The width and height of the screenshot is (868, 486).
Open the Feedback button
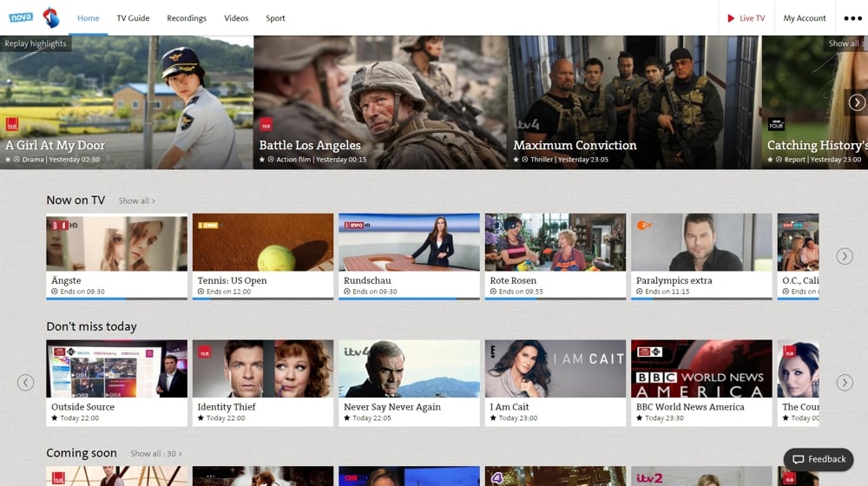pyautogui.click(x=819, y=459)
